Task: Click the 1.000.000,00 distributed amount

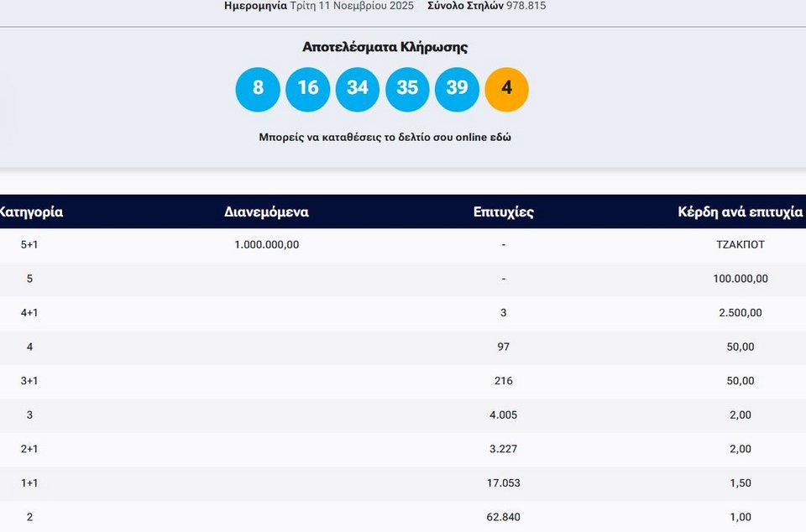Action: pos(266,245)
